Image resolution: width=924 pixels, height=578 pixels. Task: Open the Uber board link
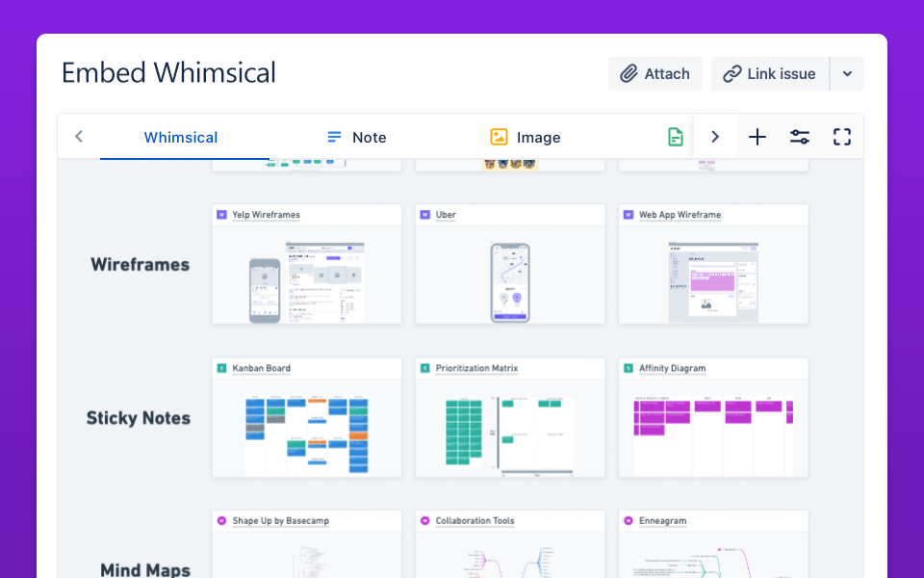[x=446, y=215]
